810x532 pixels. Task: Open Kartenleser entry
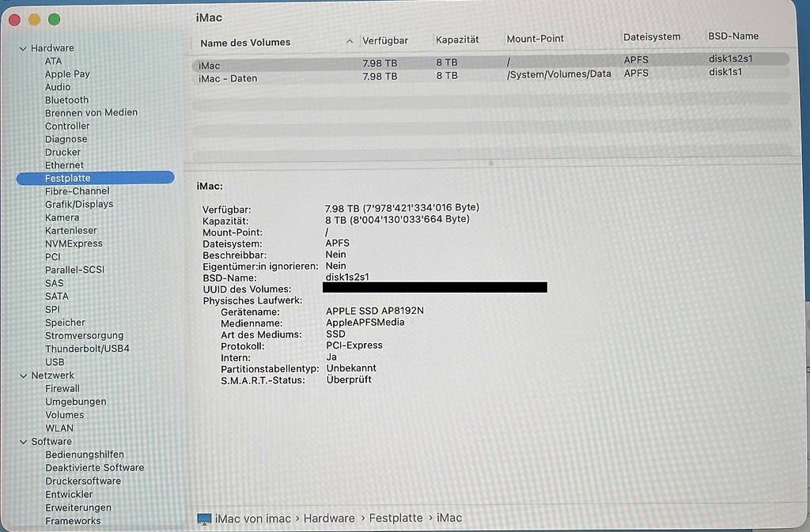pos(70,230)
